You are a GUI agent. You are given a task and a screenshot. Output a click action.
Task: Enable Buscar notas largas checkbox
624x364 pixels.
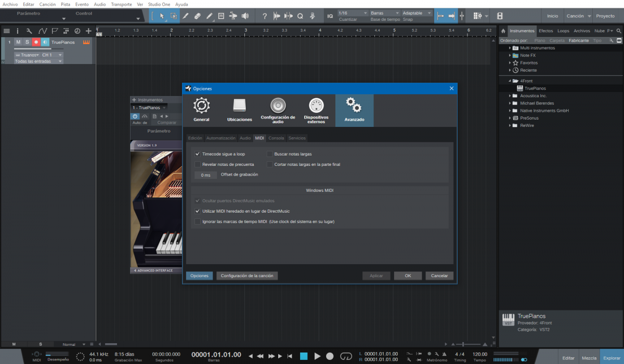[270, 154]
